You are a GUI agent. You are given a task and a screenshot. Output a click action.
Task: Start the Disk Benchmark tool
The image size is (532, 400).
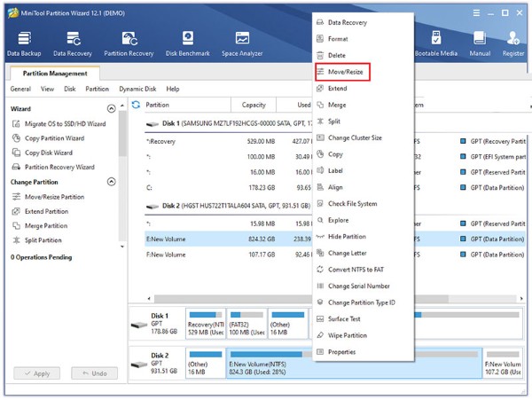coord(187,43)
